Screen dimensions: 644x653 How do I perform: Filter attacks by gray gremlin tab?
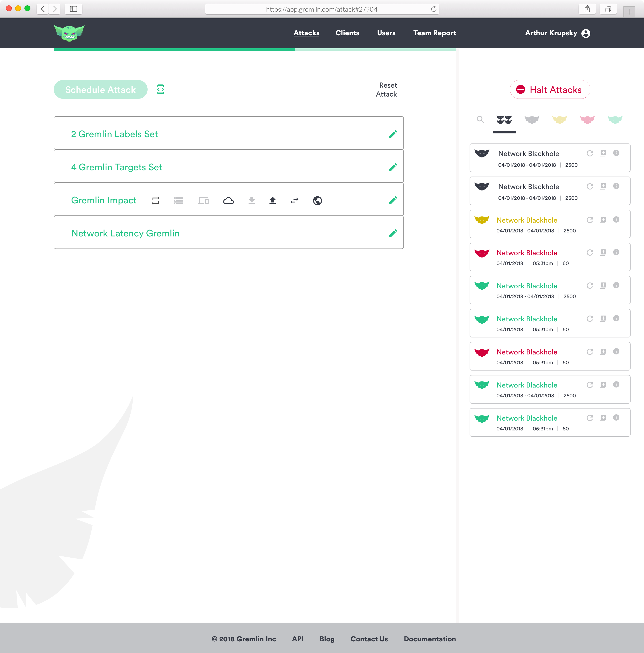pyautogui.click(x=532, y=120)
